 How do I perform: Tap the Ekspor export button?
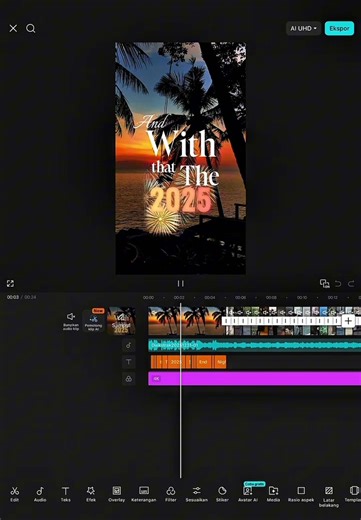[339, 29]
